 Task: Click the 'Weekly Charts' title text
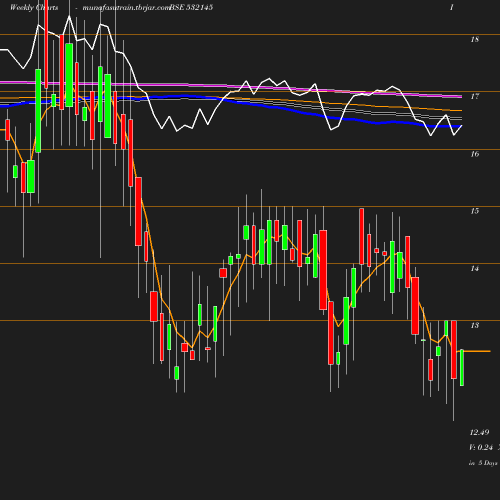34,7
